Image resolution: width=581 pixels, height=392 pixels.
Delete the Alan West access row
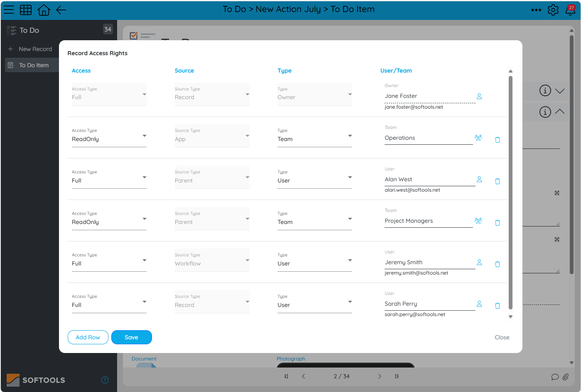tap(497, 181)
